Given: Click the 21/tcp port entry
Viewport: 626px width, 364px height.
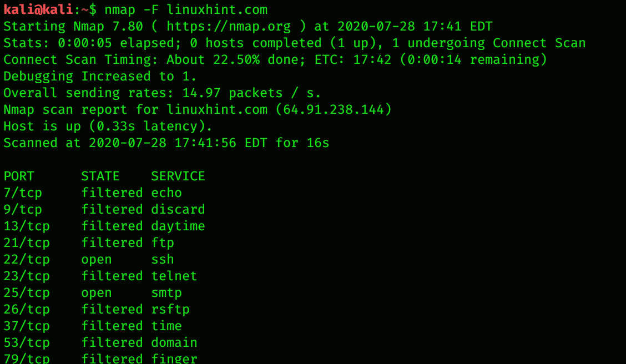Looking at the screenshot, I should tap(27, 242).
